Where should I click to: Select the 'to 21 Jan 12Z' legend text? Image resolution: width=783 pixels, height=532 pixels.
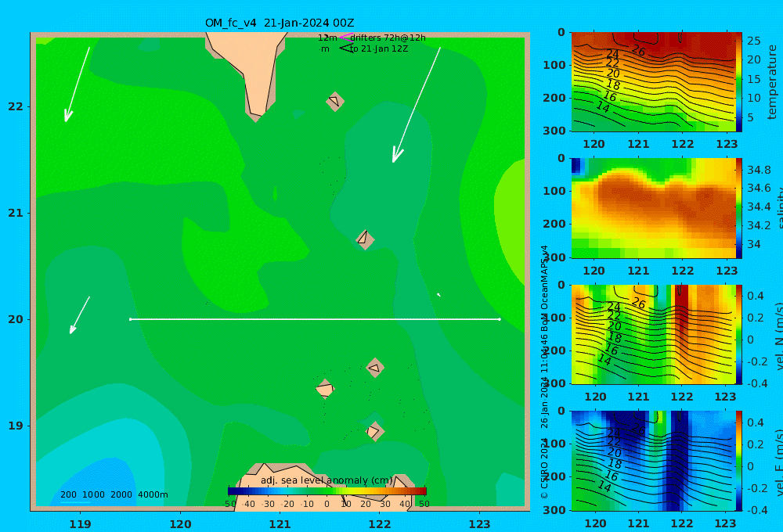[379, 49]
